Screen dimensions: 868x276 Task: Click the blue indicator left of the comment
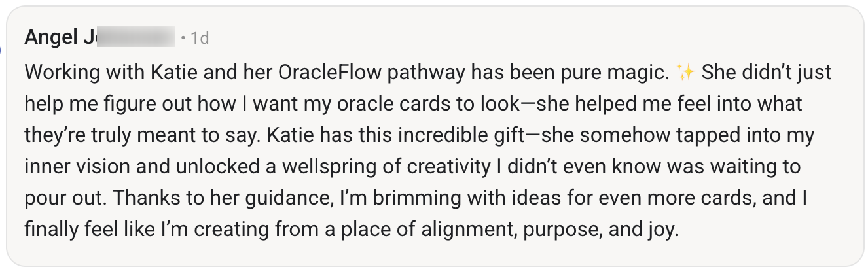[x=2, y=49]
